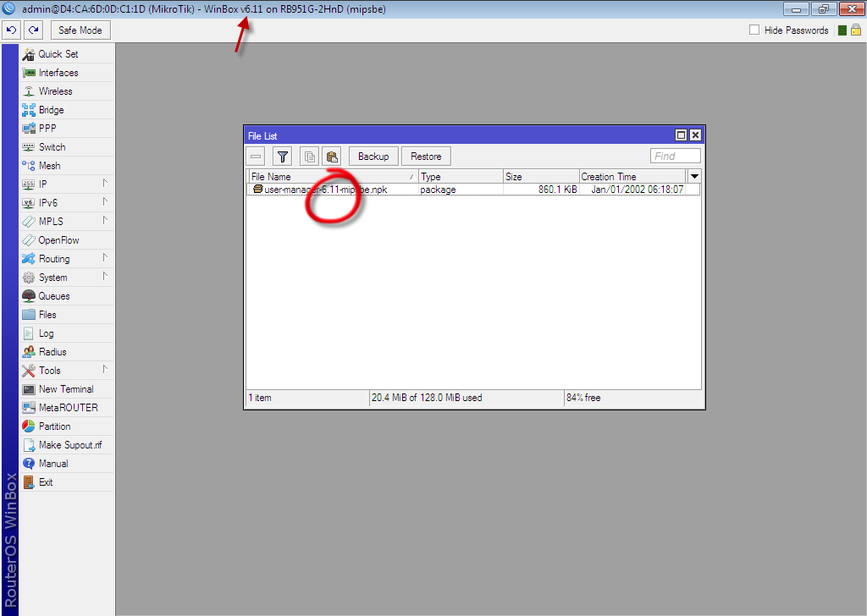Click the 860.1 KiB size cell
Screen dimensions: 867x616
point(557,190)
